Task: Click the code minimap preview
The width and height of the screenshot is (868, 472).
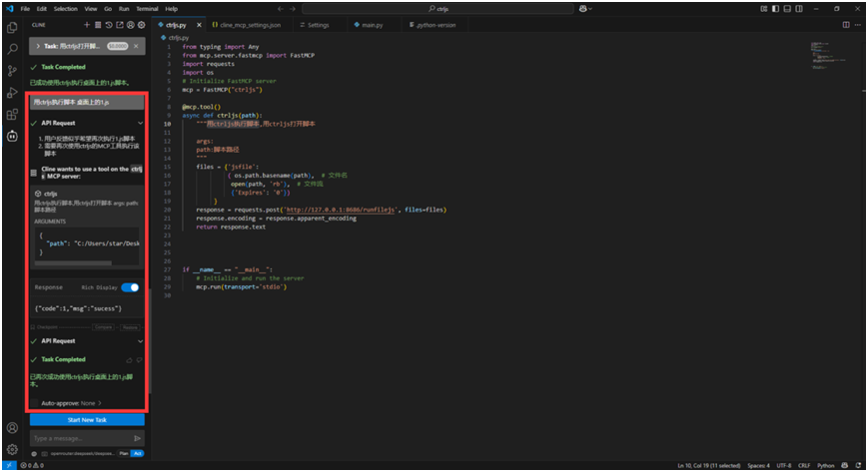Action: coord(828,54)
